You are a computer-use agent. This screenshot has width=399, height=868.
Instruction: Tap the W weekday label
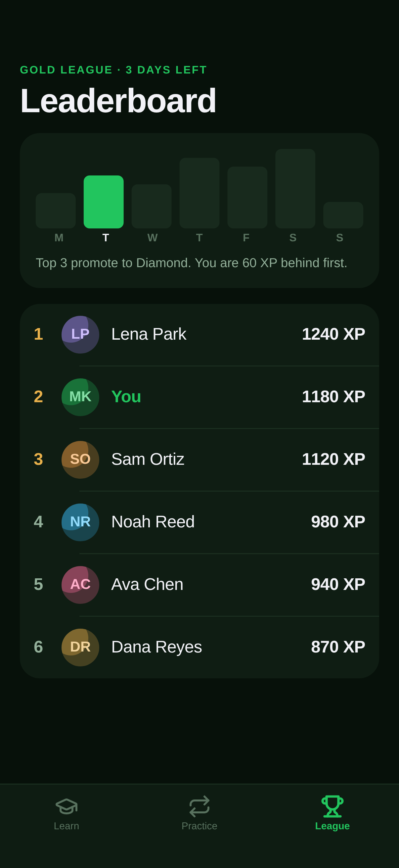[x=153, y=238]
